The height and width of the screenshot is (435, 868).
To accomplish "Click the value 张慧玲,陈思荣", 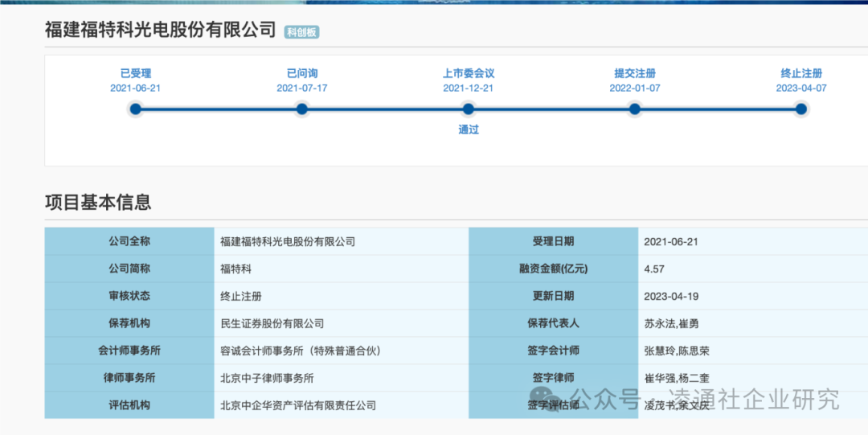I will coord(677,351).
